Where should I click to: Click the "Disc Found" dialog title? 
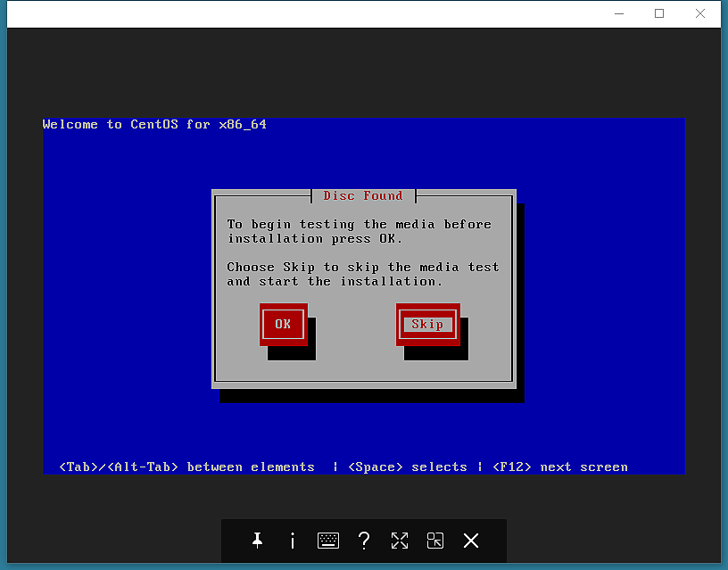pos(363,196)
